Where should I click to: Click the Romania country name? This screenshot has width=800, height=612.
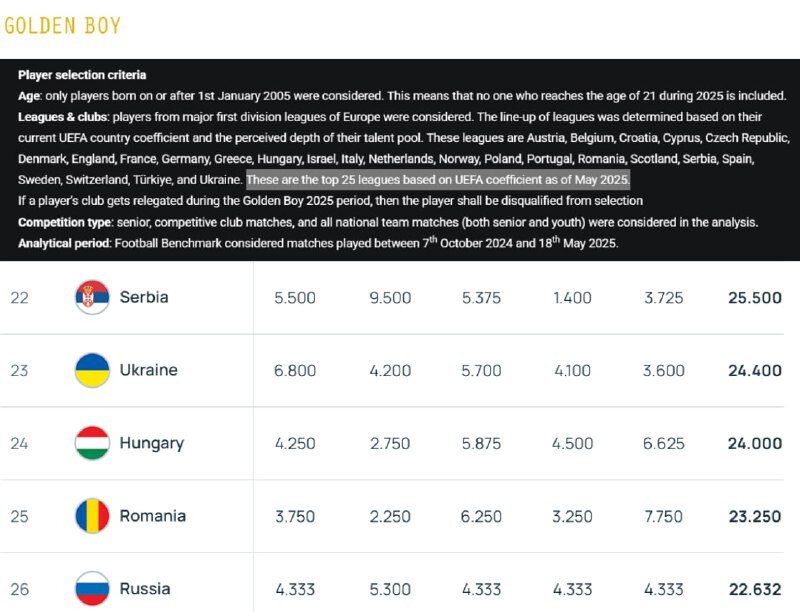(x=152, y=516)
